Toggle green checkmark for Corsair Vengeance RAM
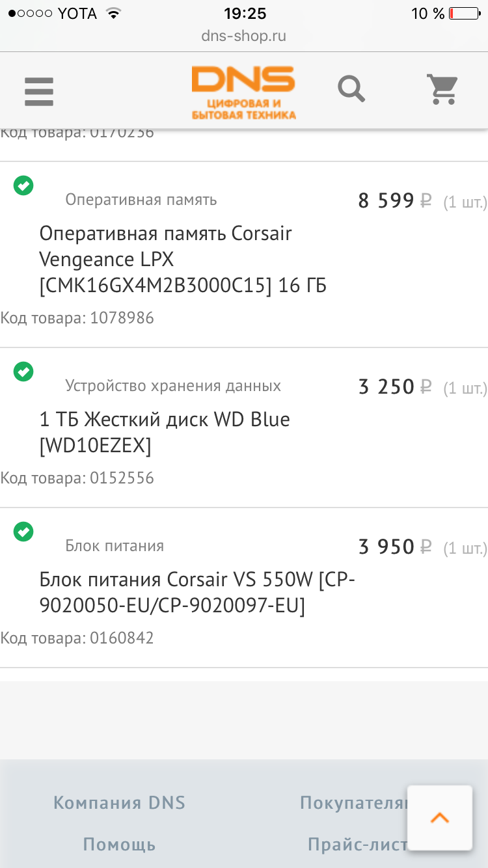Screen dimensions: 488x868 point(23,186)
